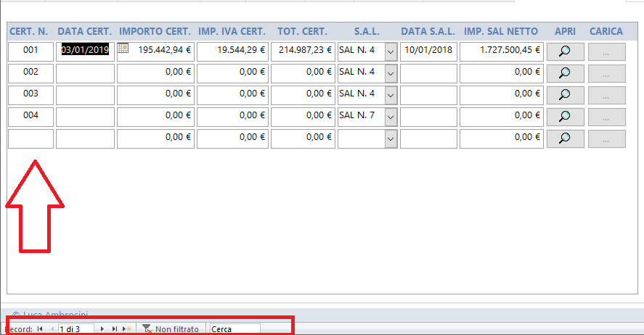The image size is (644, 335).
Task: Go to first record navigation arrow
Action: pyautogui.click(x=40, y=329)
